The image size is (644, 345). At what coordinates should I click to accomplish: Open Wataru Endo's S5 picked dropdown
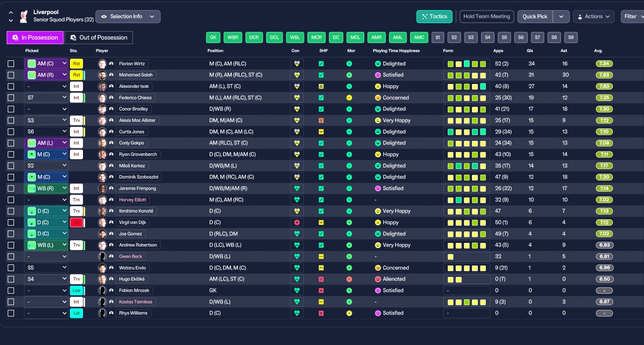(46, 268)
